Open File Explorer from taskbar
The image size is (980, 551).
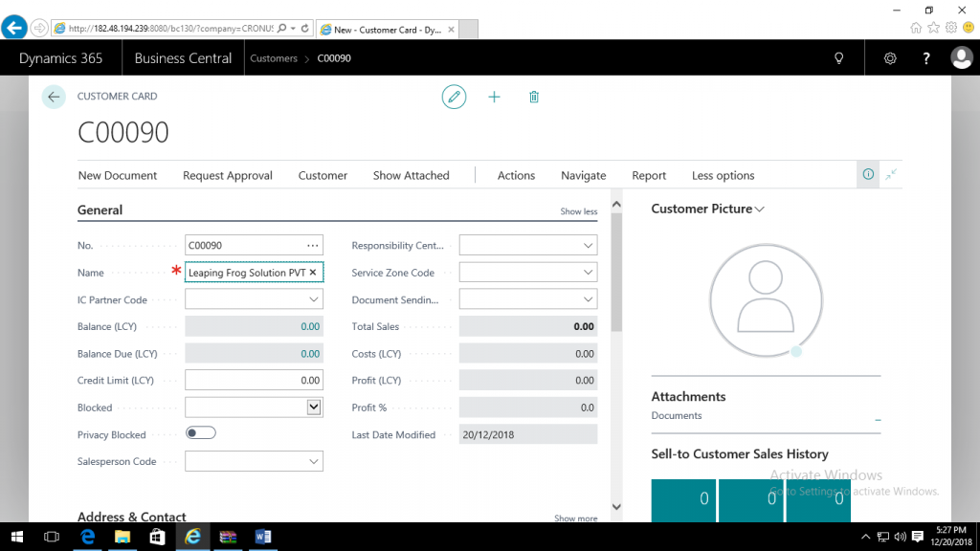click(122, 537)
